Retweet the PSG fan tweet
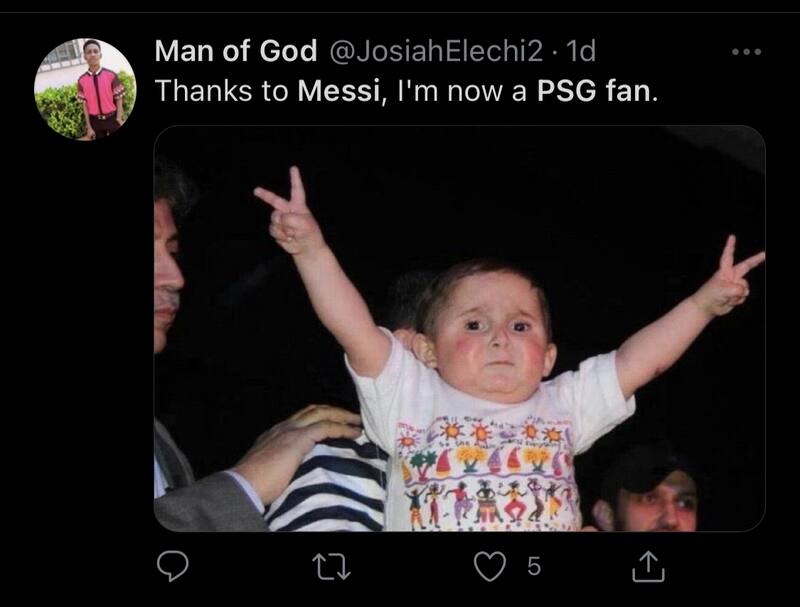 coord(332,567)
